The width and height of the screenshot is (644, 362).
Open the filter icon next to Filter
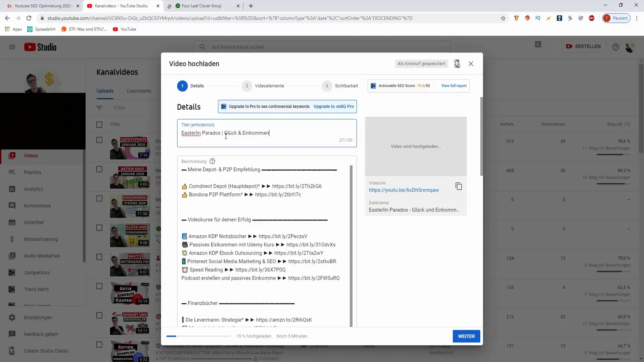tap(99, 108)
